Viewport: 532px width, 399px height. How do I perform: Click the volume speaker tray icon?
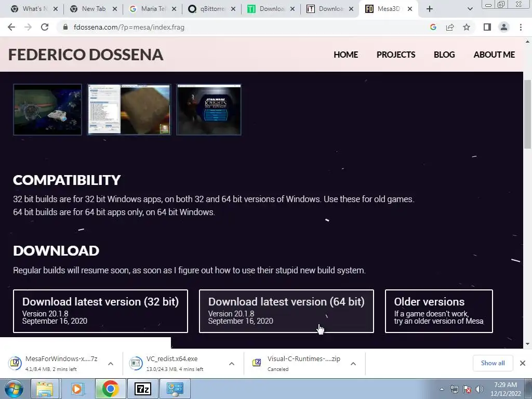pos(479,389)
